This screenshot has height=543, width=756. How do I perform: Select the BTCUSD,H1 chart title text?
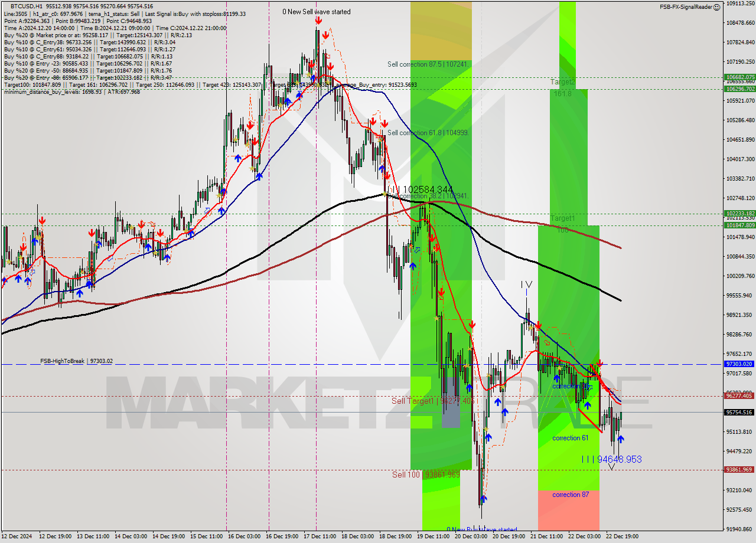[28, 6]
